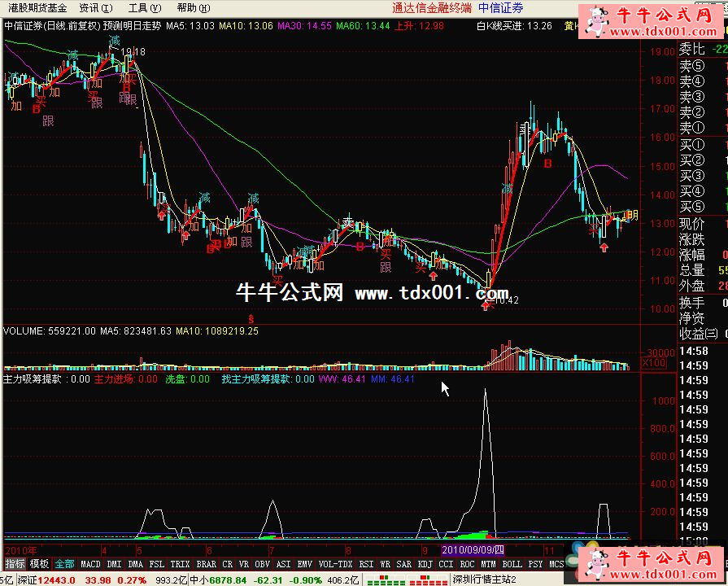Screen dimensions: 728x586
Task: Select the TRIX indicator tab
Action: pos(180,564)
